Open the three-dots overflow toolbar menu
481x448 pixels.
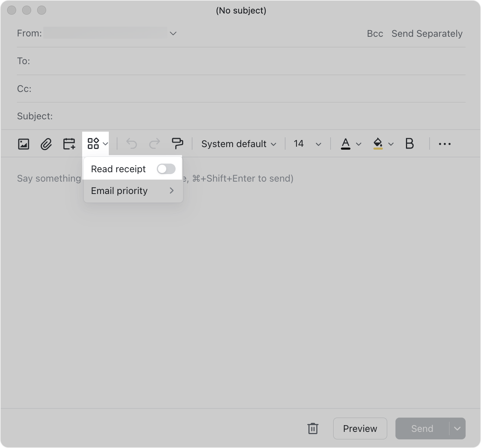pos(445,144)
